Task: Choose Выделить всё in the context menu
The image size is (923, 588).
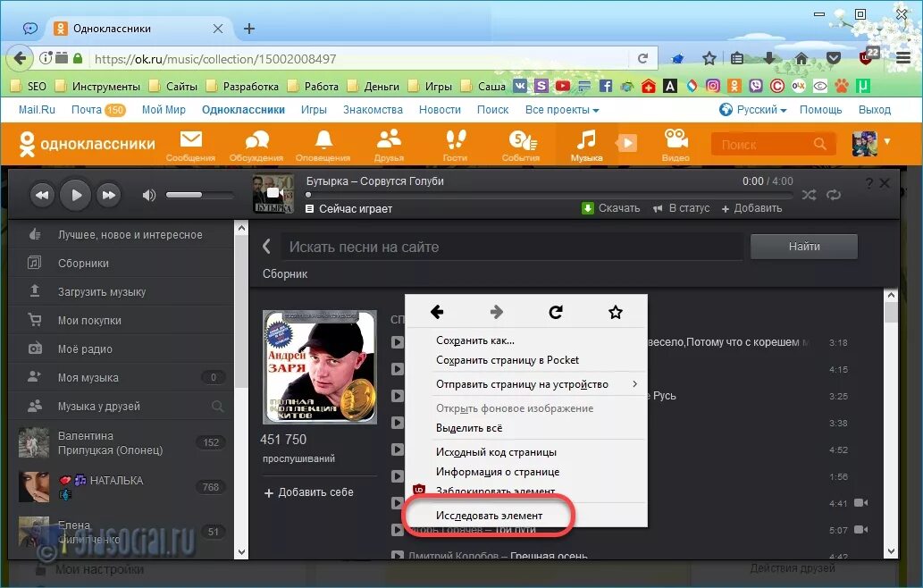Action: coord(469,429)
